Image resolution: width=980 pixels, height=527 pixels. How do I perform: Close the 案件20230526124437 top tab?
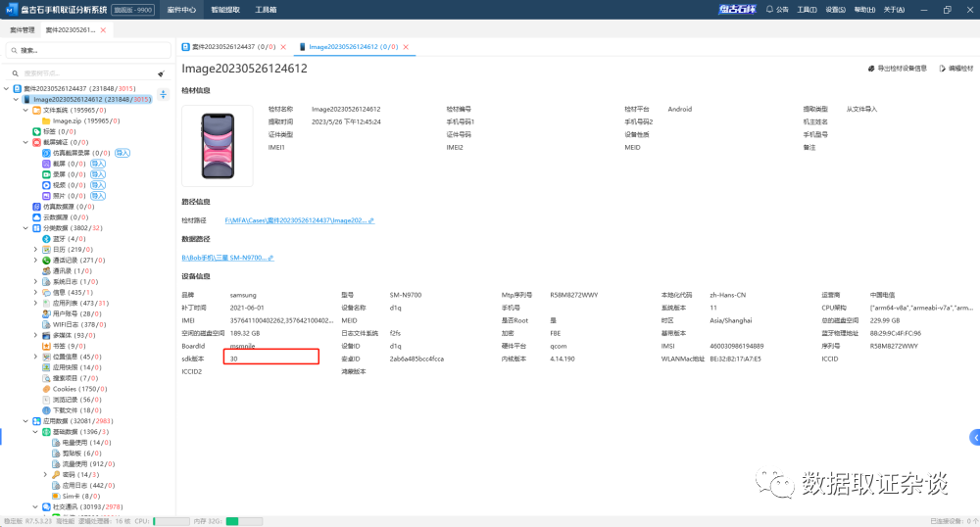coord(103,30)
